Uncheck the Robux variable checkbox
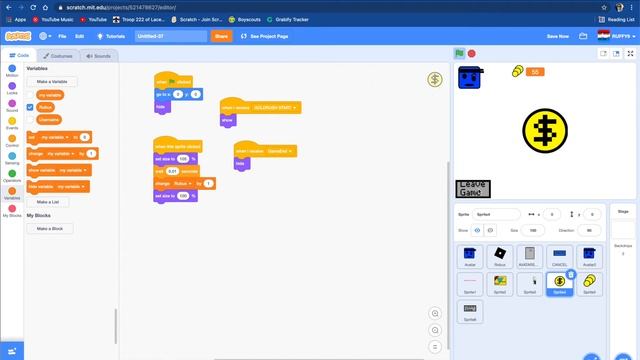The width and height of the screenshot is (640, 360). click(30, 107)
